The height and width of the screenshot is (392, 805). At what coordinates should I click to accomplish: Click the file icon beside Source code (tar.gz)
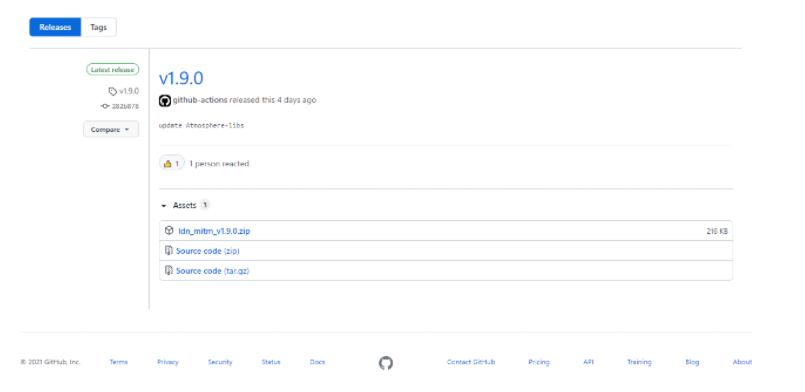click(x=168, y=270)
